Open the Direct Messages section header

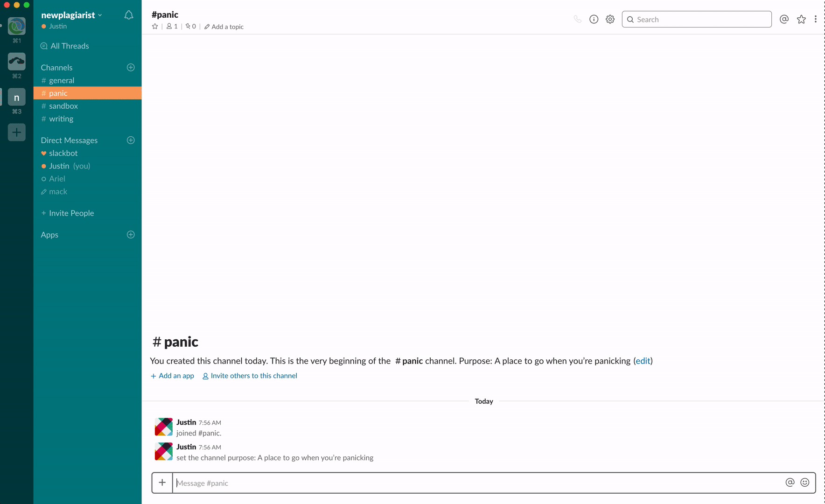[x=69, y=140]
